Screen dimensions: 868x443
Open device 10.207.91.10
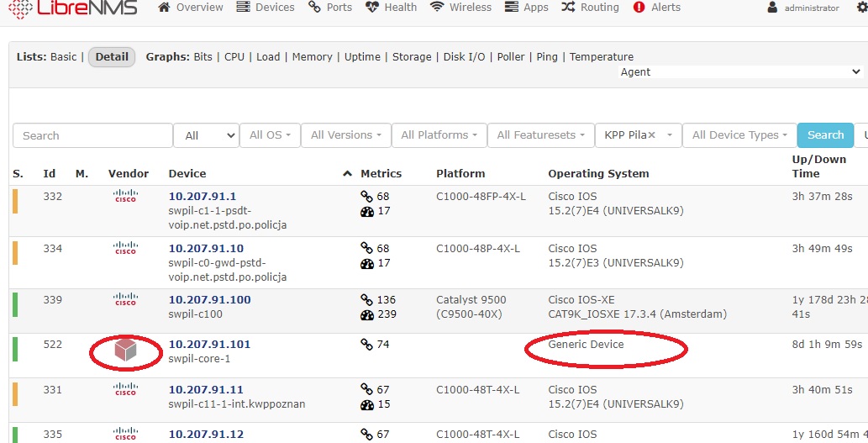[206, 248]
